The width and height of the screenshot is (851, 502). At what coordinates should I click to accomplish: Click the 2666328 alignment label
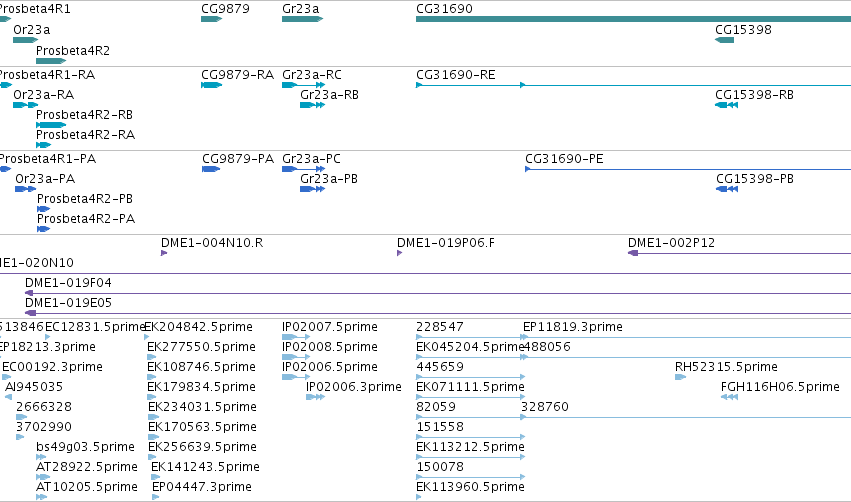pos(43,407)
